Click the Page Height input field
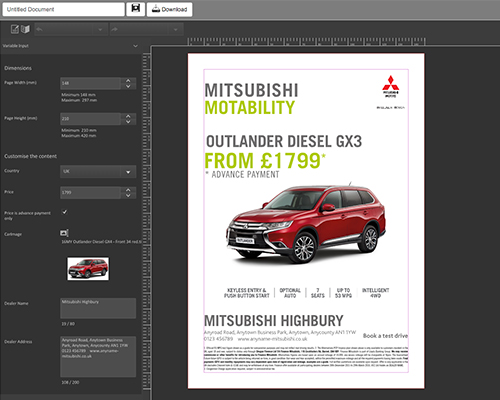This screenshot has width=500, height=400. (x=90, y=119)
